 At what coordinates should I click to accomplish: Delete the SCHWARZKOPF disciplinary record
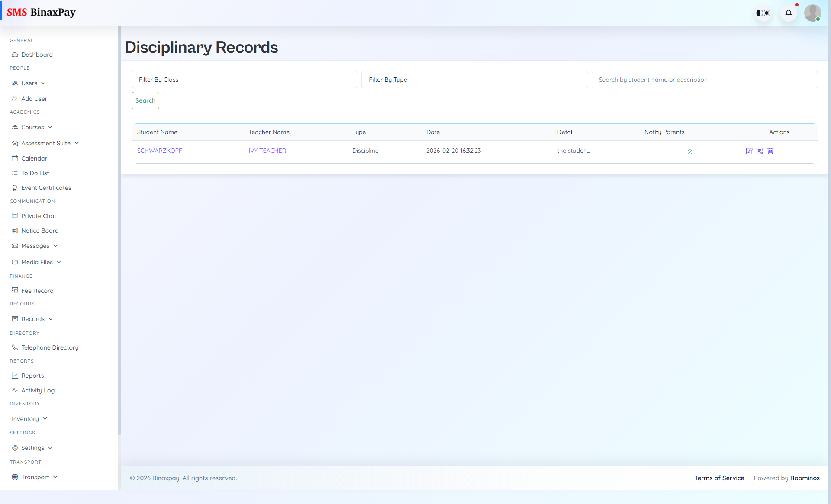click(x=770, y=151)
